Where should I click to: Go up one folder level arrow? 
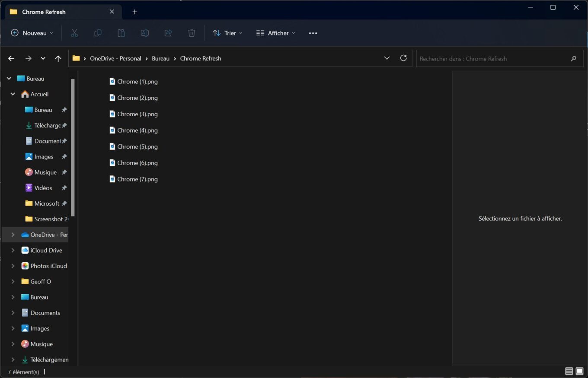[58, 58]
